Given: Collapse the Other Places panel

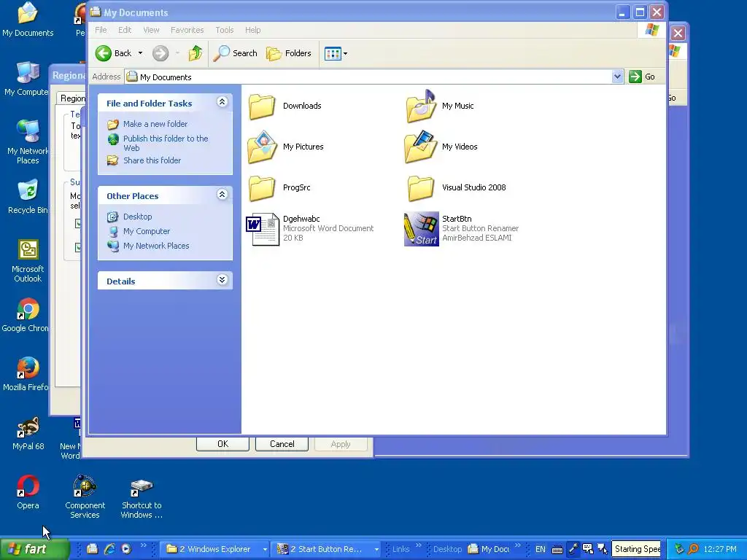Looking at the screenshot, I should click(x=222, y=194).
